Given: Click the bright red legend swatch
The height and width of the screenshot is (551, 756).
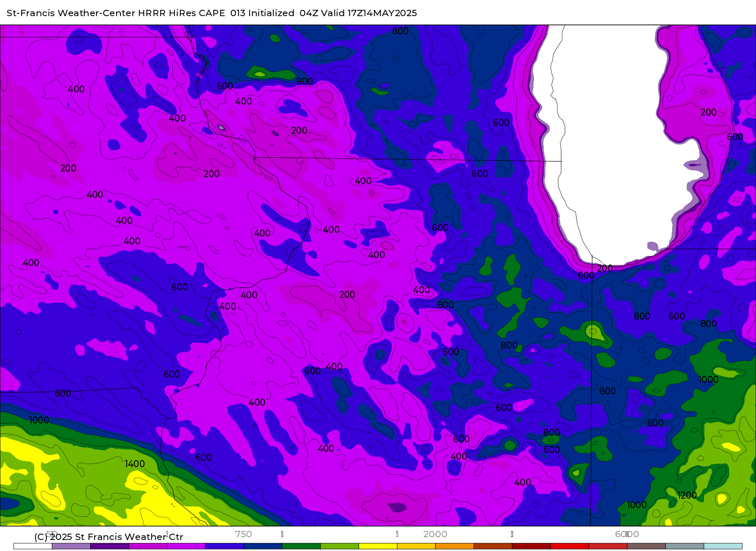Looking at the screenshot, I should 569,546.
